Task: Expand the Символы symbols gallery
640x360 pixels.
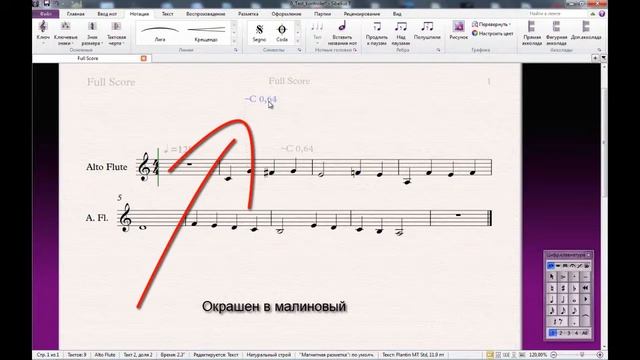Action: [x=298, y=41]
